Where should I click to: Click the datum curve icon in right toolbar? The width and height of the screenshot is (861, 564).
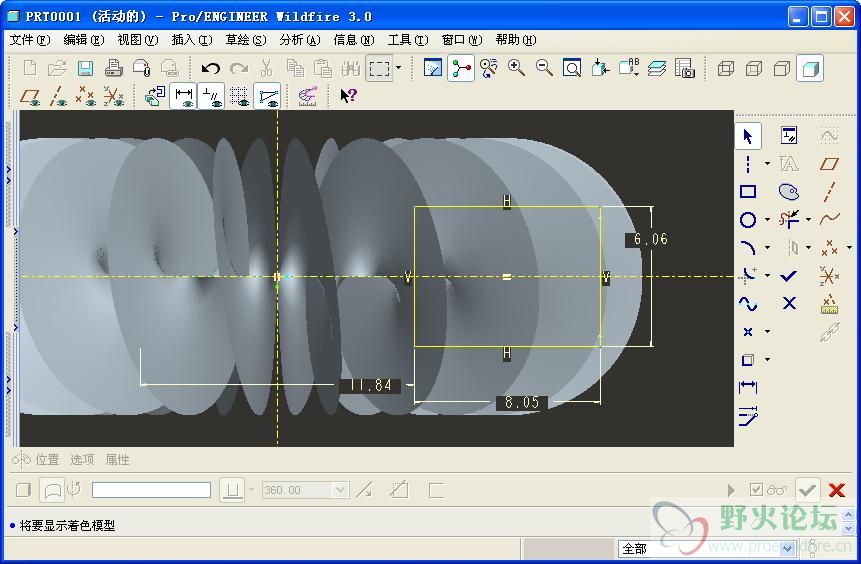[829, 219]
